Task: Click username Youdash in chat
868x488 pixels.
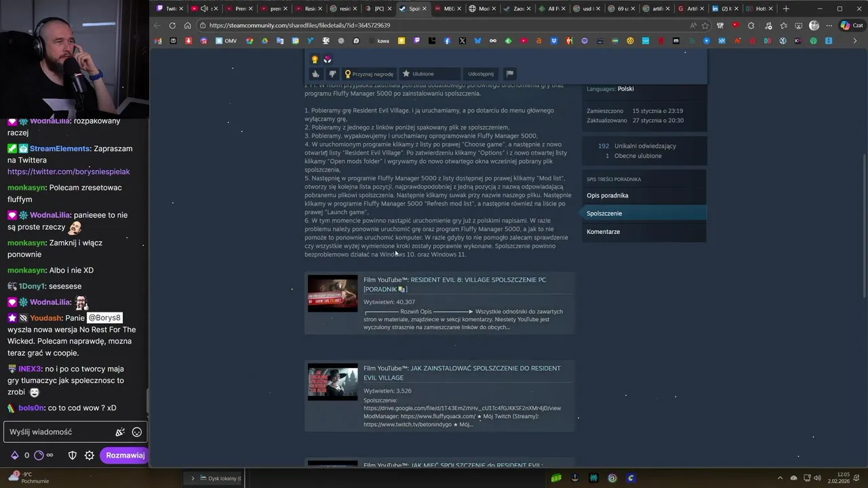Action: 45,318
